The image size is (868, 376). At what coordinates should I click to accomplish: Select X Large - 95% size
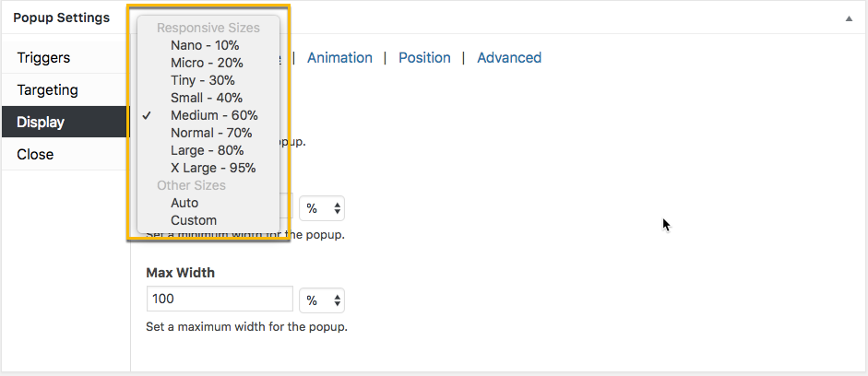tap(213, 168)
